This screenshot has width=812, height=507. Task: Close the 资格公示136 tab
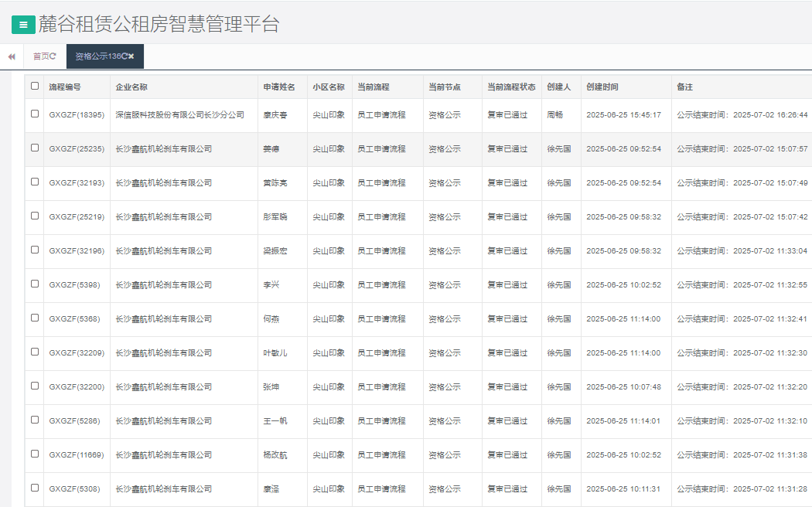[x=132, y=56]
